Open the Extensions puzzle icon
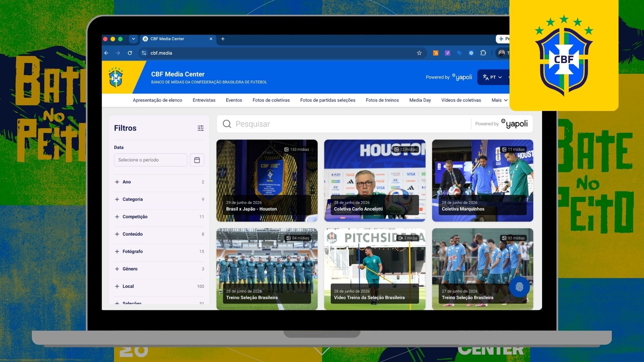The image size is (644, 362). coord(483,53)
